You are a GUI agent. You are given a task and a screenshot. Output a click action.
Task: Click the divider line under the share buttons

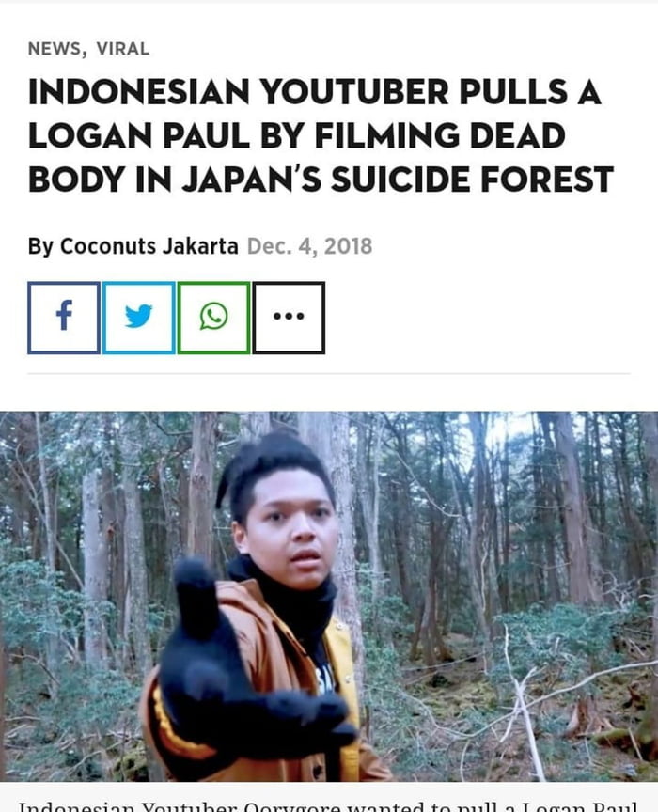pos(329,373)
